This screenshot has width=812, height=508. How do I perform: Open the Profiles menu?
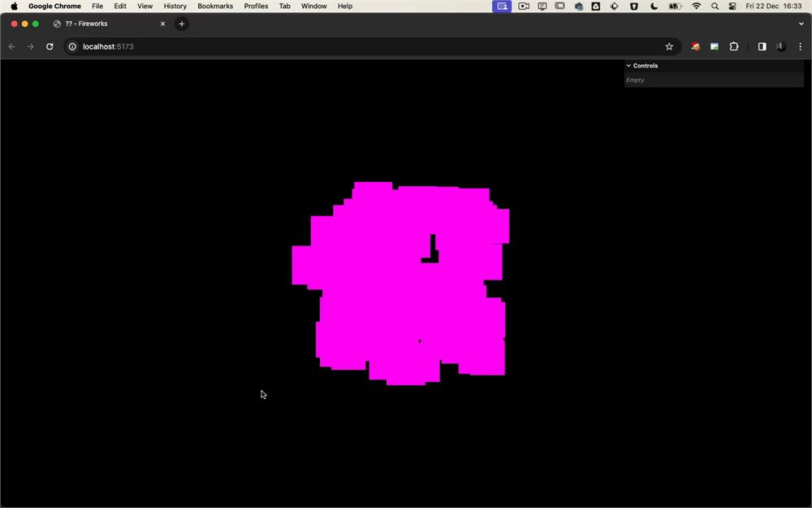click(256, 7)
